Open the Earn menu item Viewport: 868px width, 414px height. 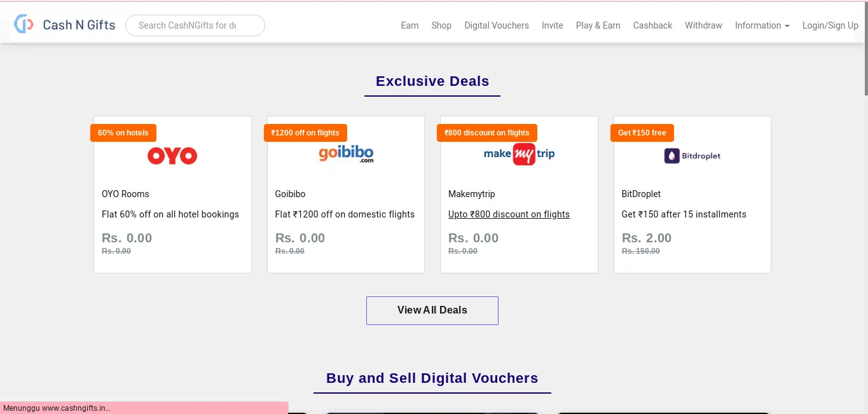(x=410, y=25)
